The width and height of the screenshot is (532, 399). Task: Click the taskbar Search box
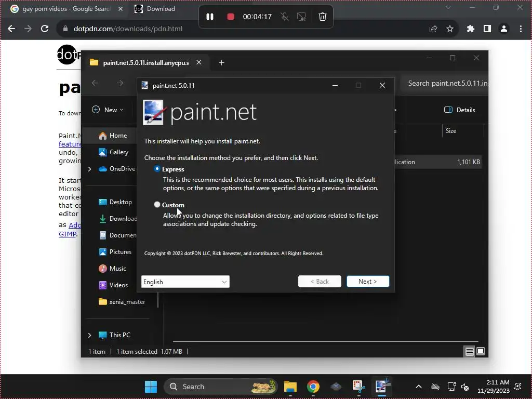[220, 387]
